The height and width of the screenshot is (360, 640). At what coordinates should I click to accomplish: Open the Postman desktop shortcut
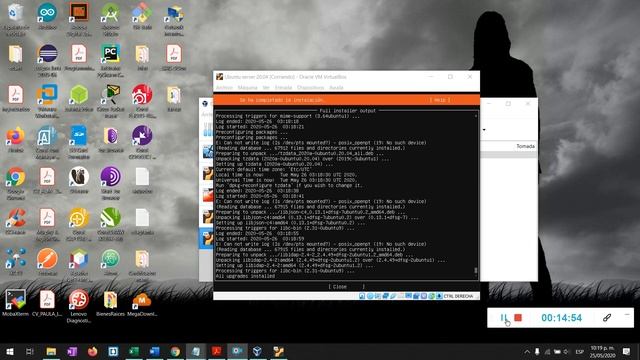coord(47,262)
